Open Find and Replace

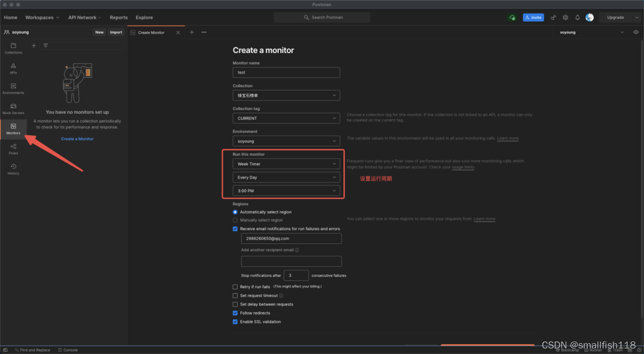coord(32,350)
